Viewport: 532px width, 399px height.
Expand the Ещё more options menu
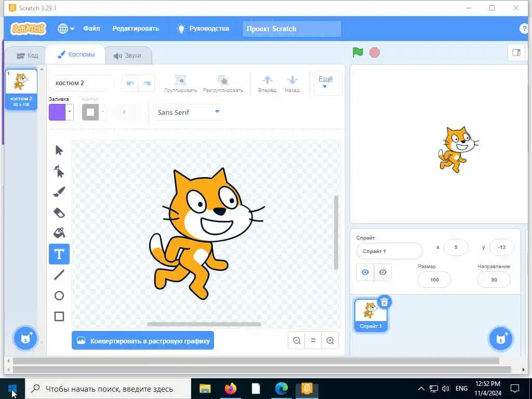(325, 83)
